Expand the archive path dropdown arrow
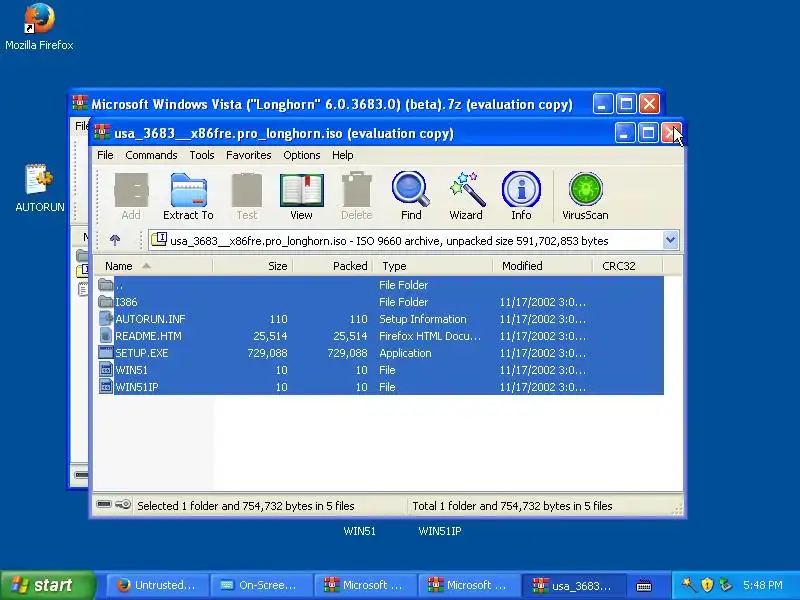The height and width of the screenshot is (600, 800). point(670,240)
